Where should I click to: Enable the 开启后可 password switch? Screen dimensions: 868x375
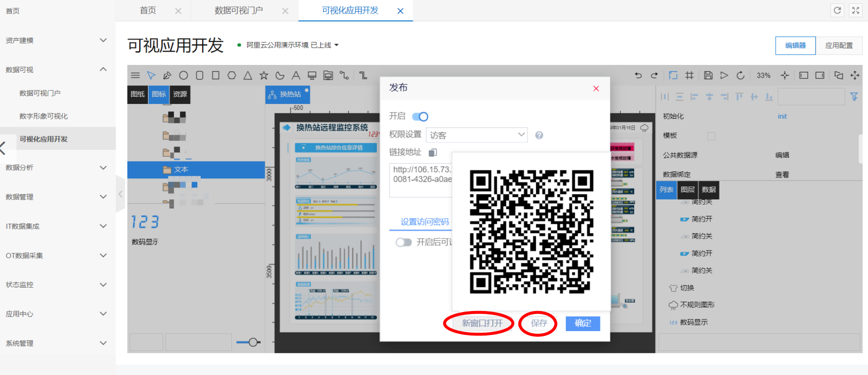404,242
